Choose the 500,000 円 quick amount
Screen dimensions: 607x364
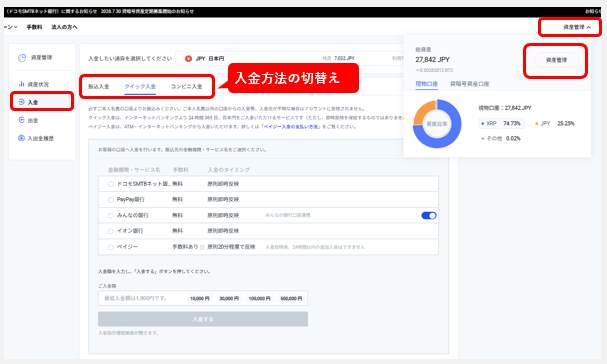pos(291,299)
